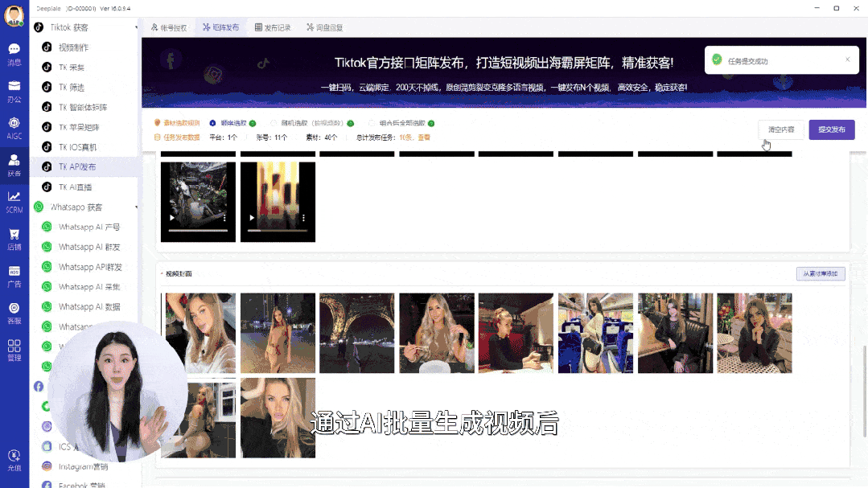Minimize the application window
Image resolution: width=868 pixels, height=488 pixels.
pos(817,8)
